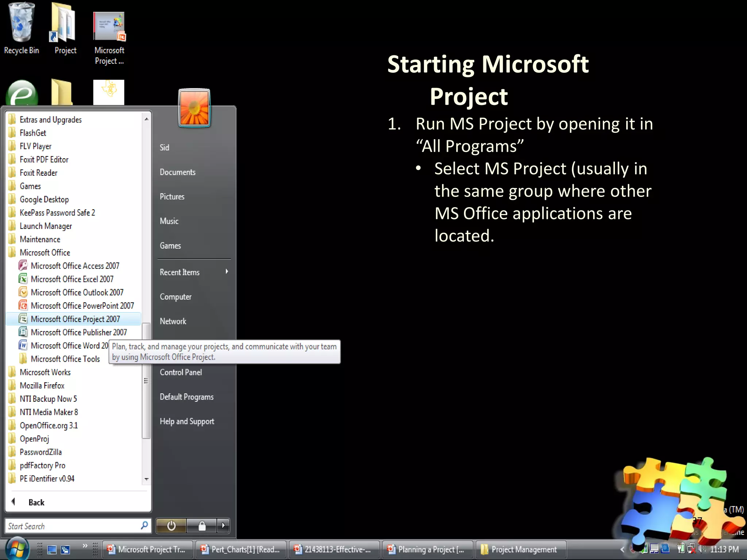This screenshot has width=747, height=560.
Task: Launch Microsoft Office Publisher 2007
Action: 79,332
